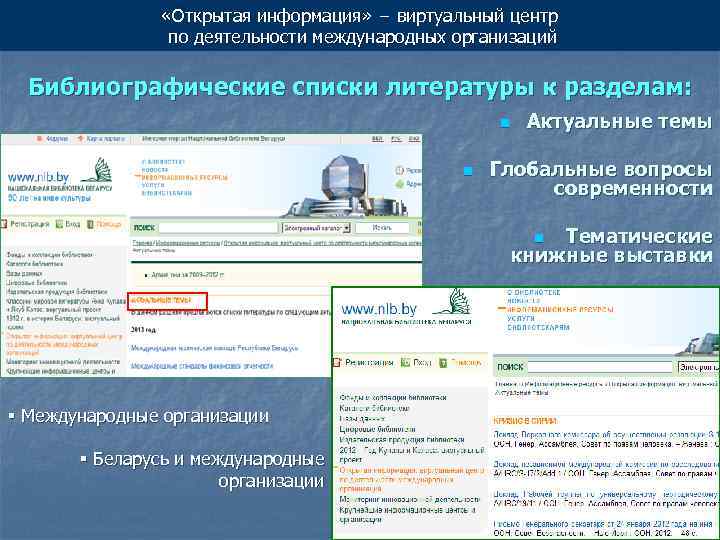Click the Вход login icon in lower website

click(x=405, y=363)
